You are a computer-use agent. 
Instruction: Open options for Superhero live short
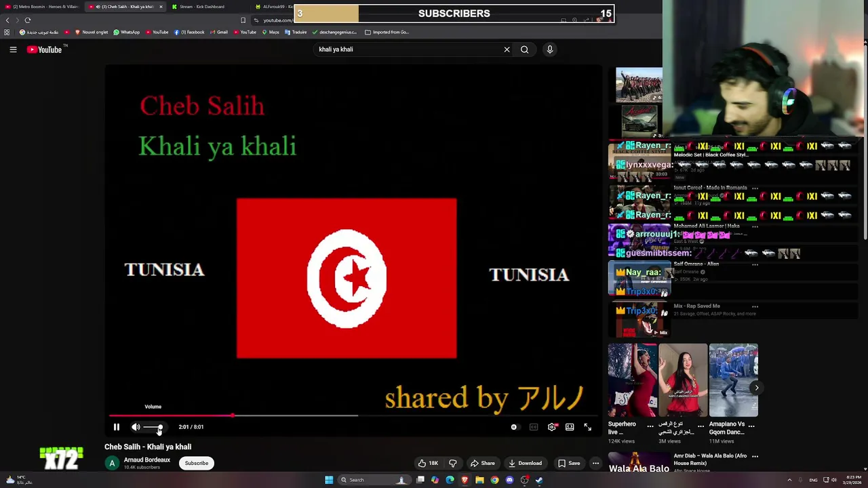650,426
